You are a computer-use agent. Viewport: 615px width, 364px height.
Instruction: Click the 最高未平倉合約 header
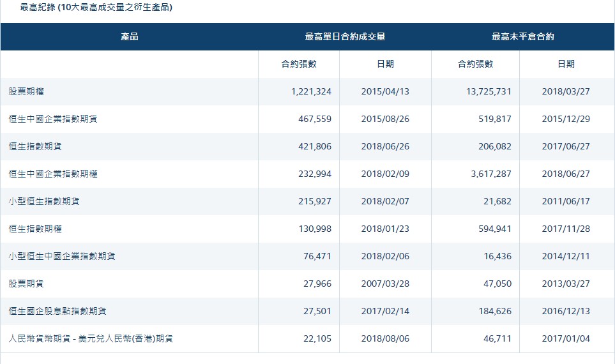pos(522,37)
